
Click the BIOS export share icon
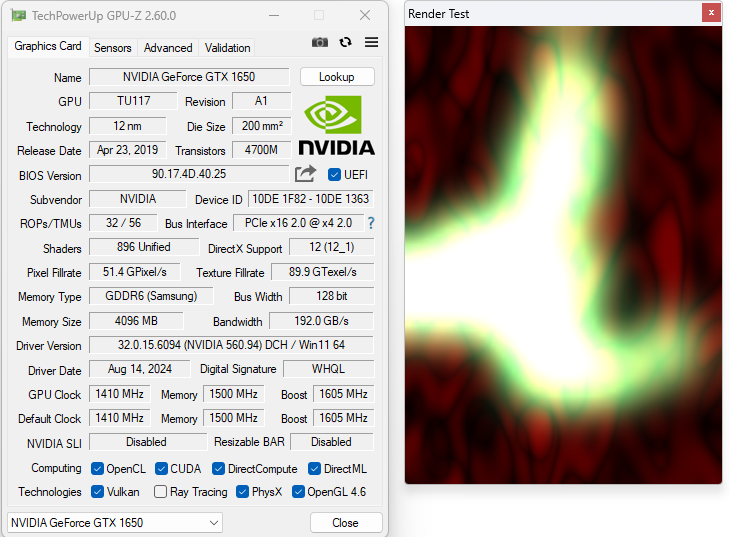point(305,174)
